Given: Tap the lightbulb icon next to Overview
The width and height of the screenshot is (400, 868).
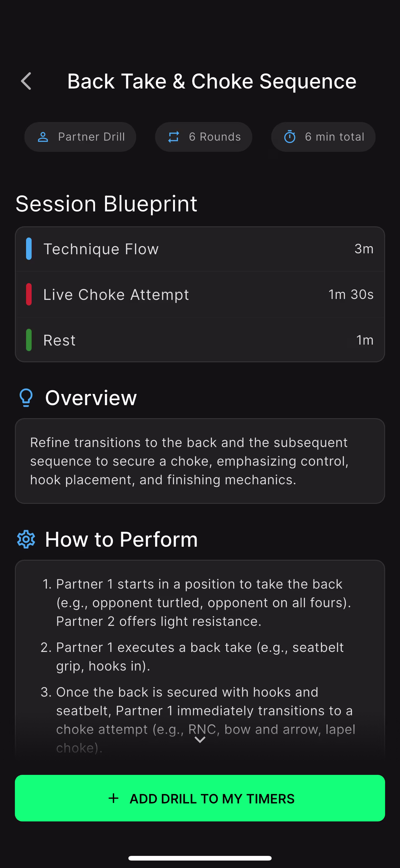Looking at the screenshot, I should pos(26,398).
